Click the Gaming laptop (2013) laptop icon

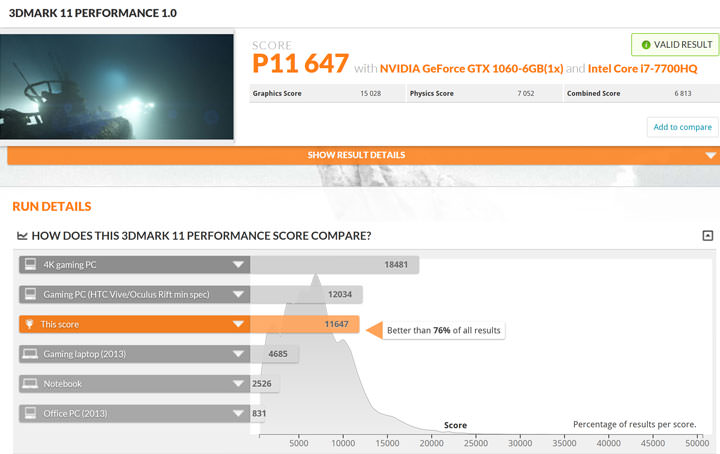pos(31,353)
